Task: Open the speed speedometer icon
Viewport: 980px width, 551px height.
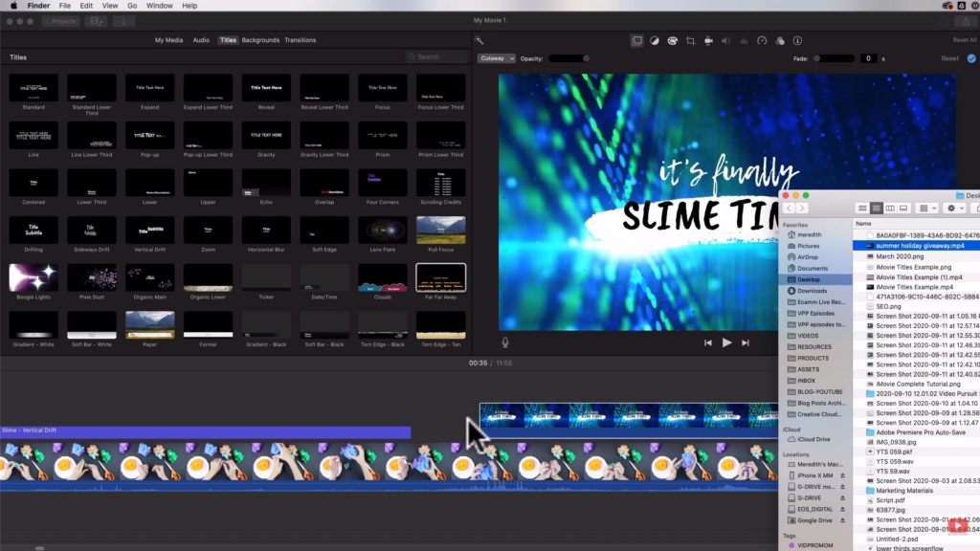Action: click(x=762, y=40)
